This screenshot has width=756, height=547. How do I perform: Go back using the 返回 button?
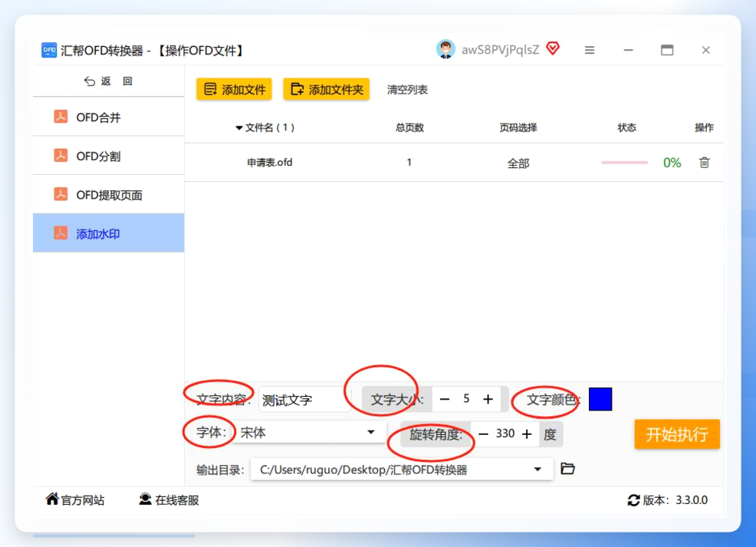point(108,81)
